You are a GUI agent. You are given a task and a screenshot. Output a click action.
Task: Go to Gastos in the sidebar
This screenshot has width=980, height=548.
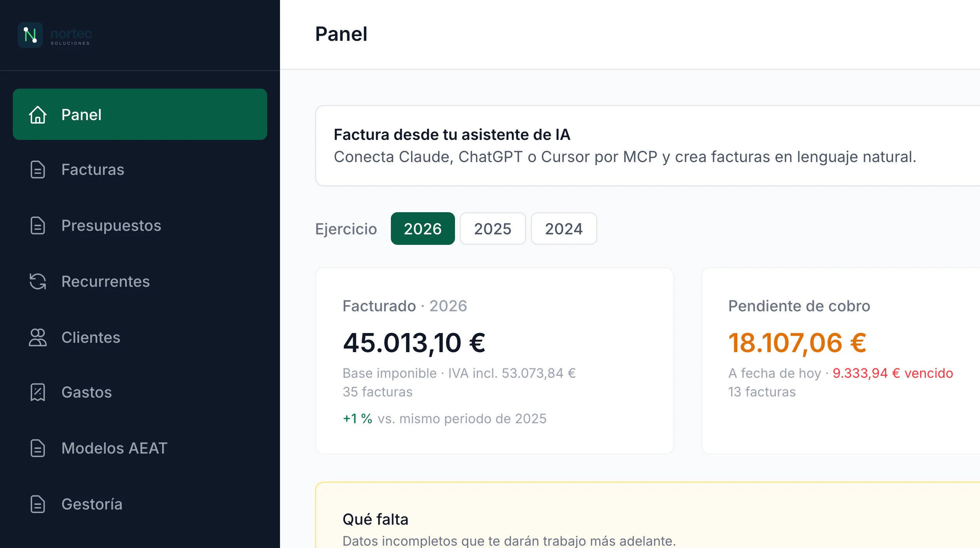pos(140,393)
